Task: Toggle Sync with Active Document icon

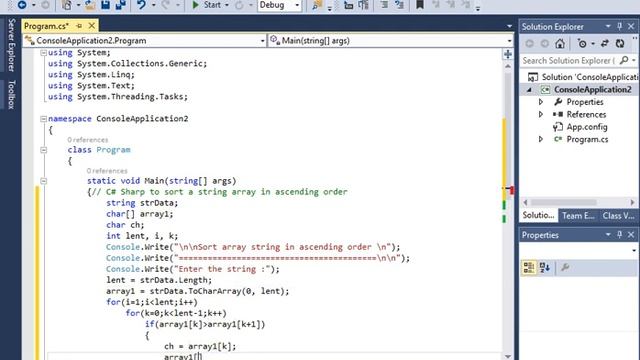Action: click(x=604, y=43)
